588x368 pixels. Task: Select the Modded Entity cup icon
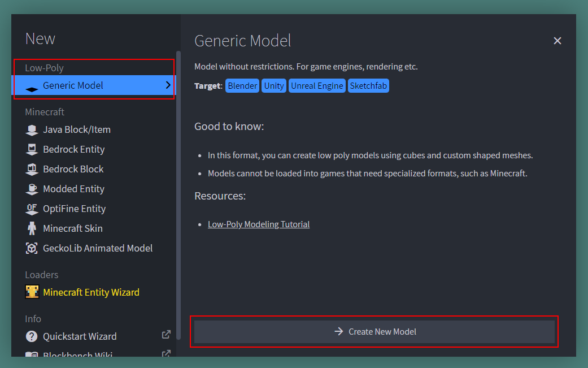pyautogui.click(x=32, y=189)
